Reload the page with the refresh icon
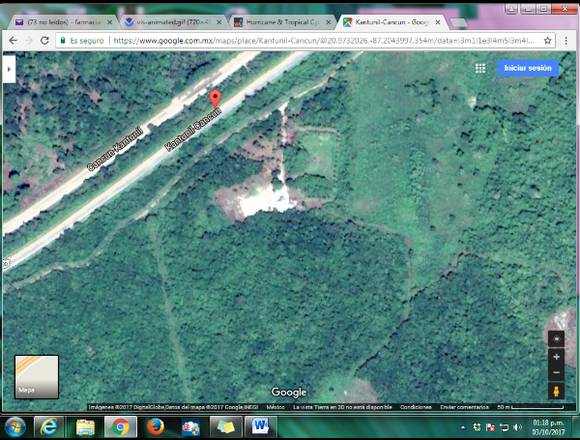This screenshot has width=580, height=440. (44, 41)
